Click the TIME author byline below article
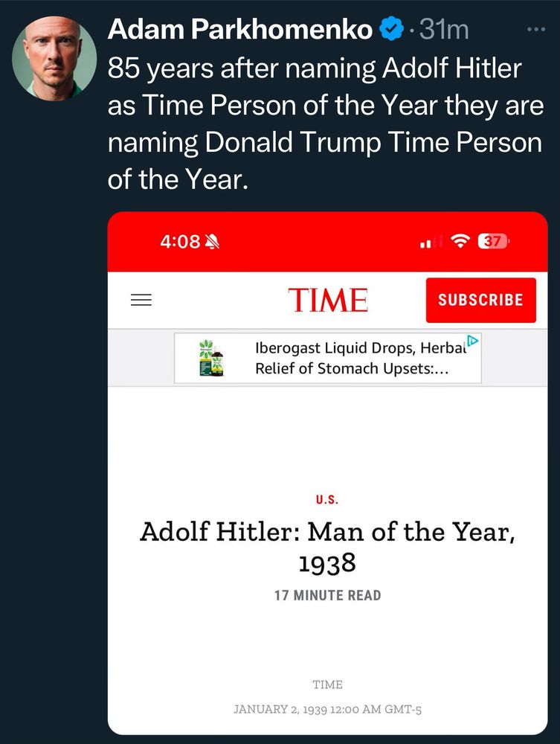This screenshot has width=560, height=744. click(x=327, y=684)
